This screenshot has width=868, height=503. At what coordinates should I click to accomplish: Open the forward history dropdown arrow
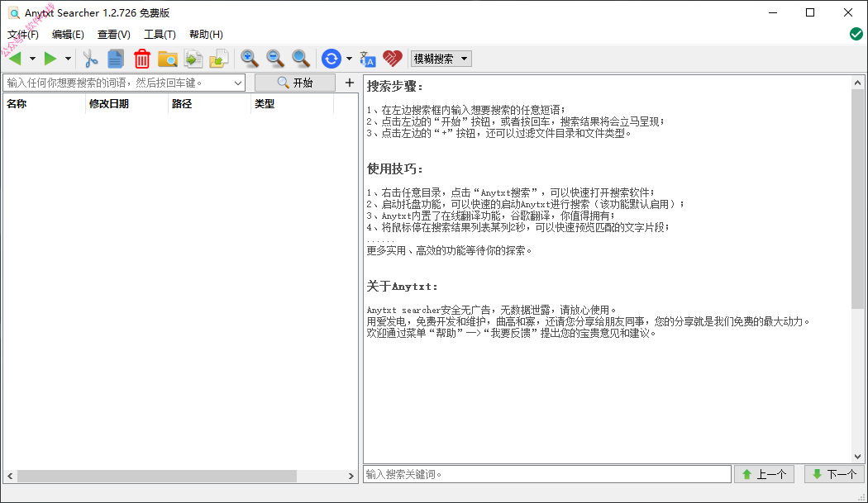(68, 59)
